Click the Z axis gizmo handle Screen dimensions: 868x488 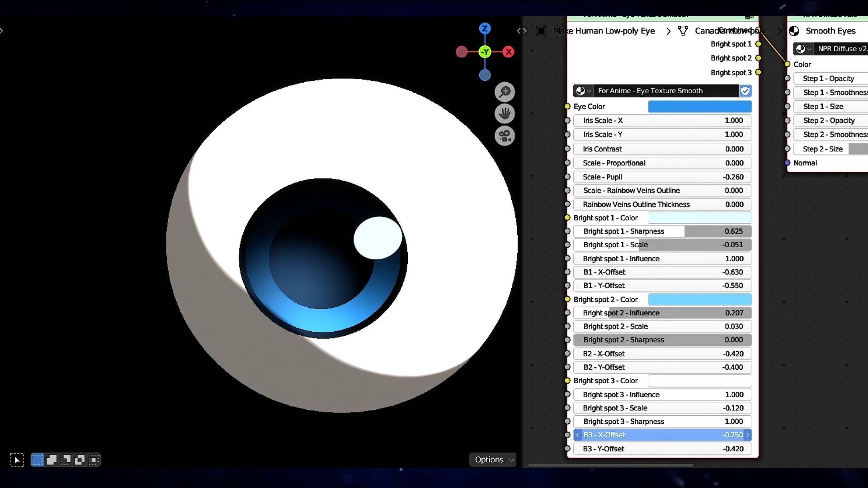pyautogui.click(x=485, y=28)
